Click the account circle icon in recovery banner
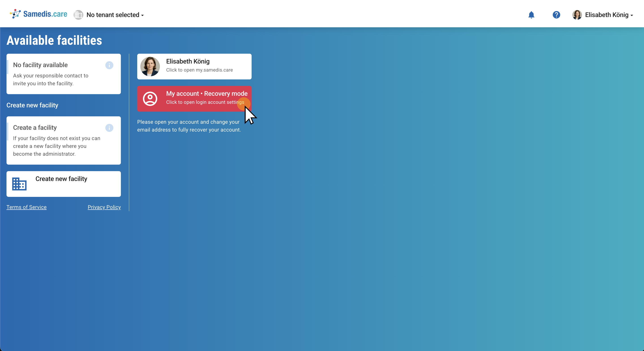The width and height of the screenshot is (644, 351). click(150, 99)
